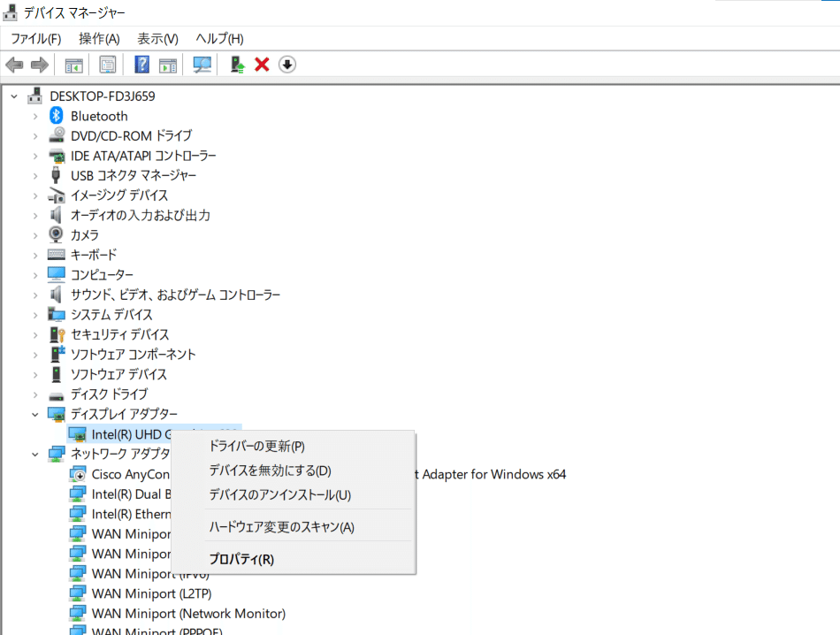This screenshot has width=840, height=635.
Task: Click the デバイス マネージャー title bar icon
Action: [x=11, y=11]
